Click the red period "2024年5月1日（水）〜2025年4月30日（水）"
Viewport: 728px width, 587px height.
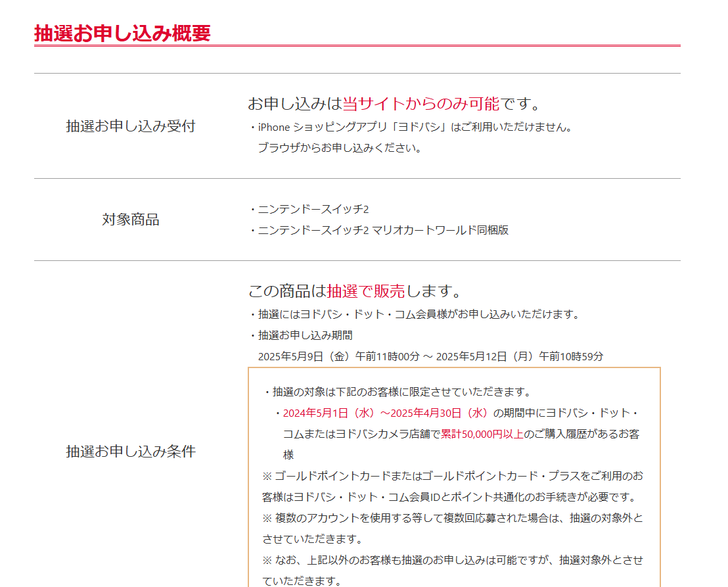[x=386, y=413]
